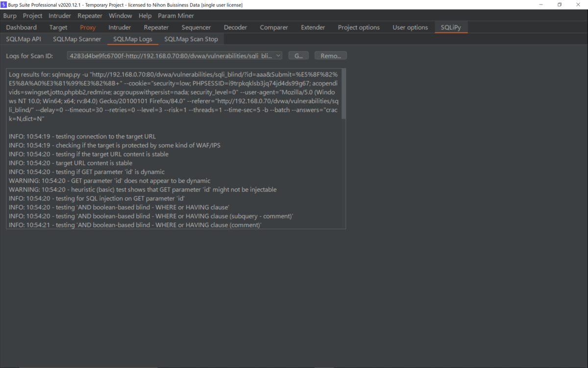588x368 pixels.
Task: Click 'target URL content is stable' log line
Action: pos(71,163)
